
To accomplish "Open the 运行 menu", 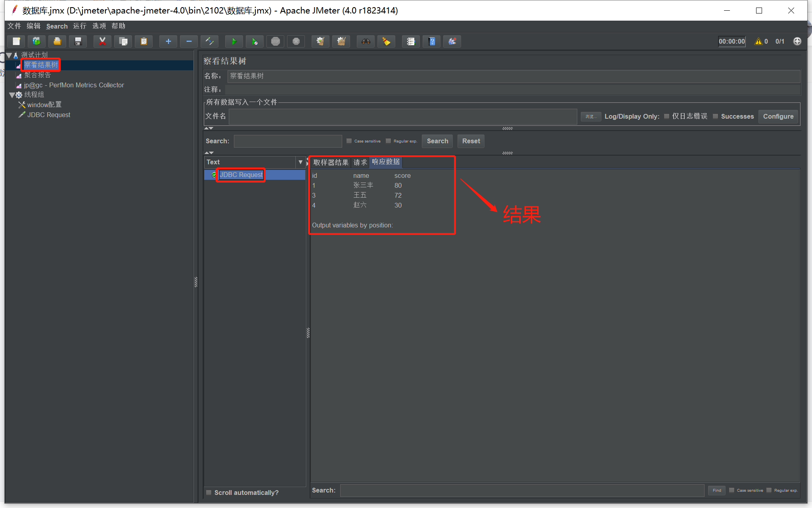I will (79, 26).
